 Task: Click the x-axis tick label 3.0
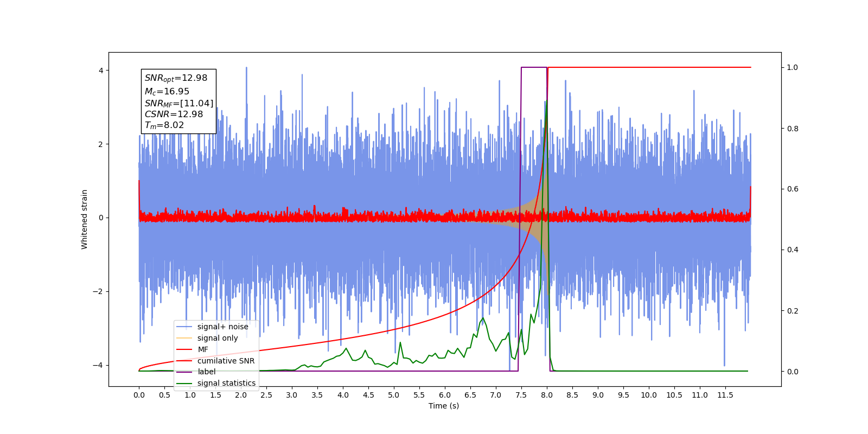pyautogui.click(x=292, y=395)
